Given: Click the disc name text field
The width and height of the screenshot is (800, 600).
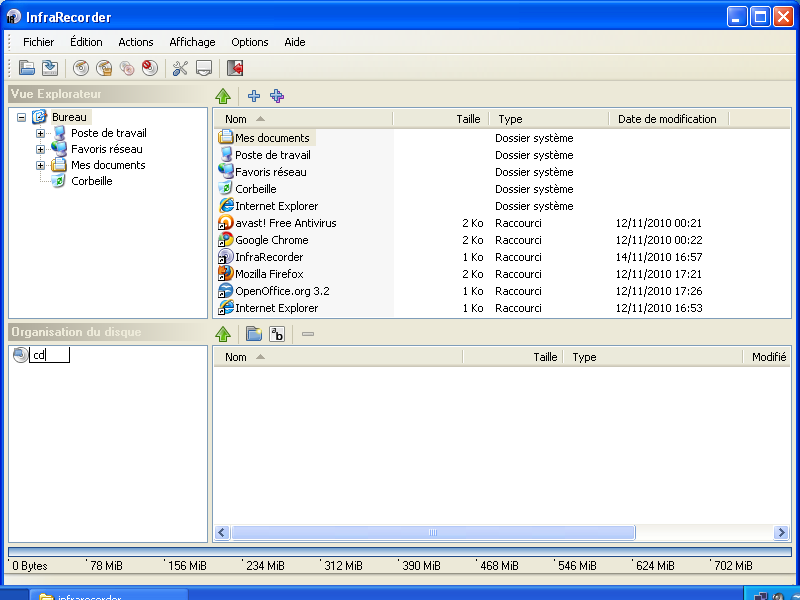Looking at the screenshot, I should (49, 355).
